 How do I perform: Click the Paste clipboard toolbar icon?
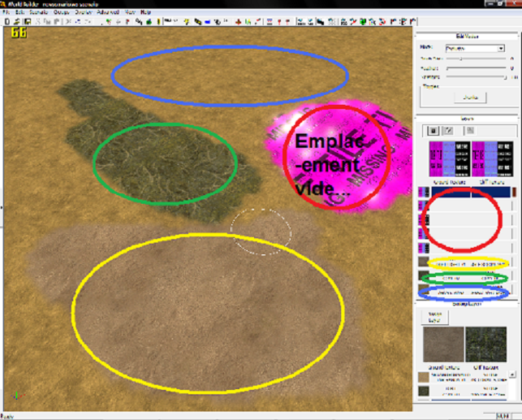coord(57,22)
